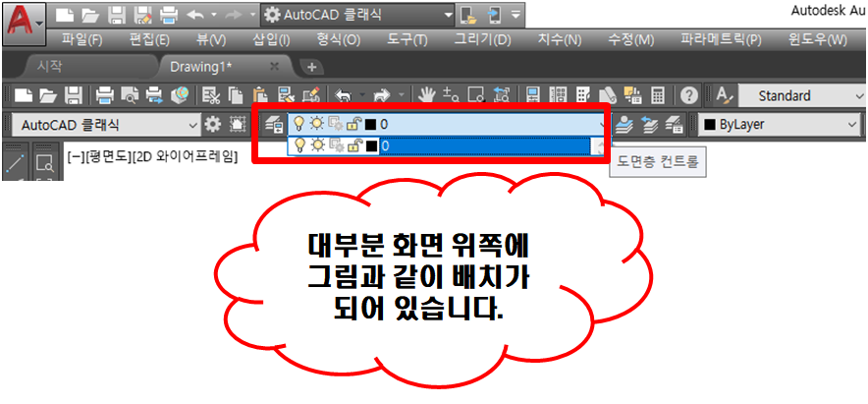The width and height of the screenshot is (868, 404).
Task: Toggle freeze sun icon in layer combo field
Action: click(x=318, y=124)
